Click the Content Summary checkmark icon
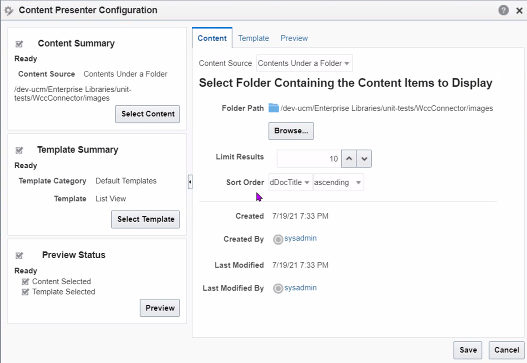The width and height of the screenshot is (527, 363). [19, 44]
